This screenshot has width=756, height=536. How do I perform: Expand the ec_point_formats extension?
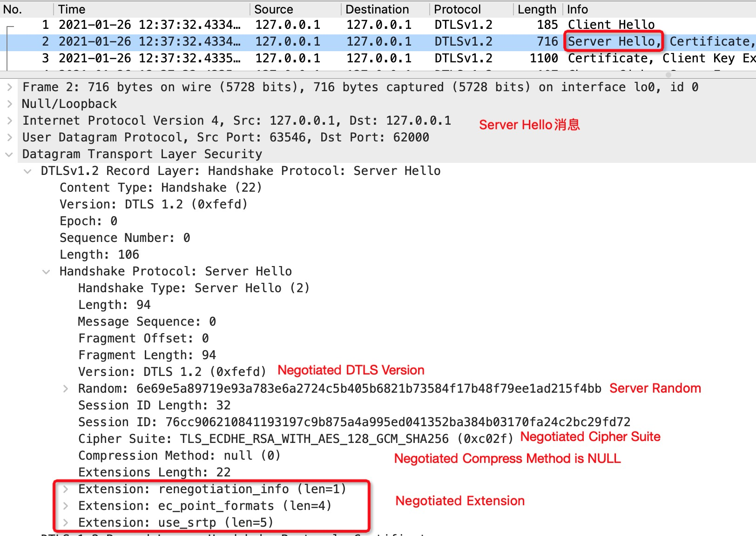65,506
